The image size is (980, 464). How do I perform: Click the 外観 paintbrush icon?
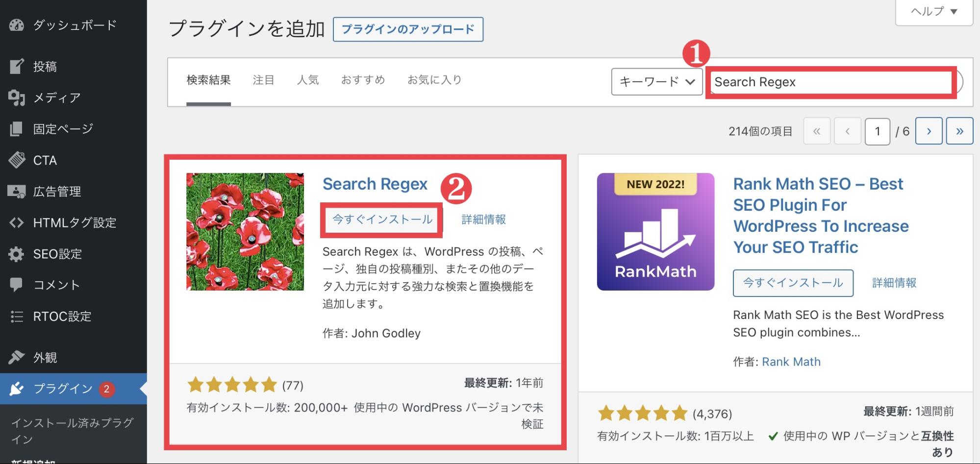point(16,357)
